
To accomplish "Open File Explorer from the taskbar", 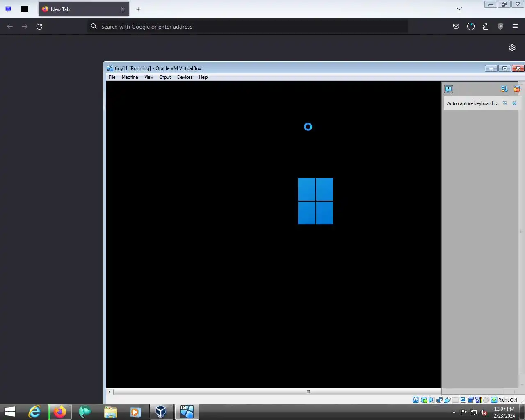I will (110, 412).
